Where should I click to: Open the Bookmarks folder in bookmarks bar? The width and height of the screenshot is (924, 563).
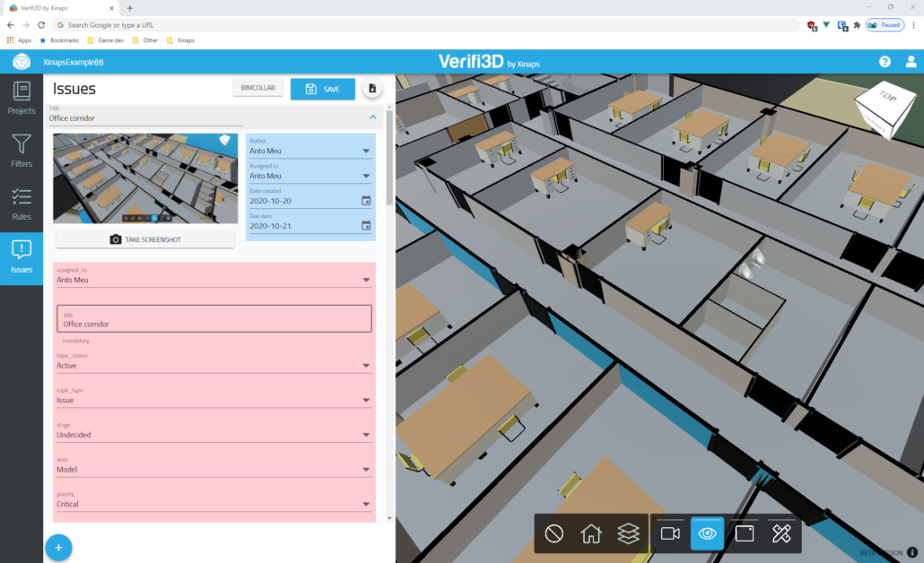tap(59, 40)
